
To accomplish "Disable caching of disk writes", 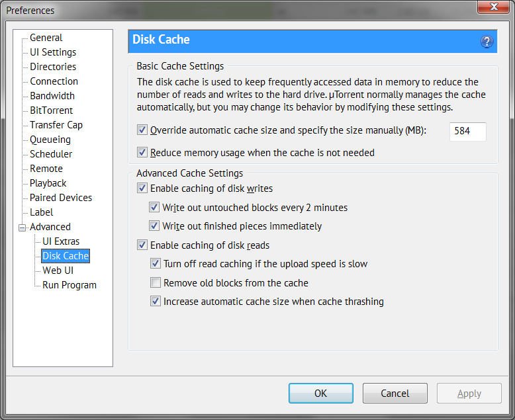I will pyautogui.click(x=142, y=189).
